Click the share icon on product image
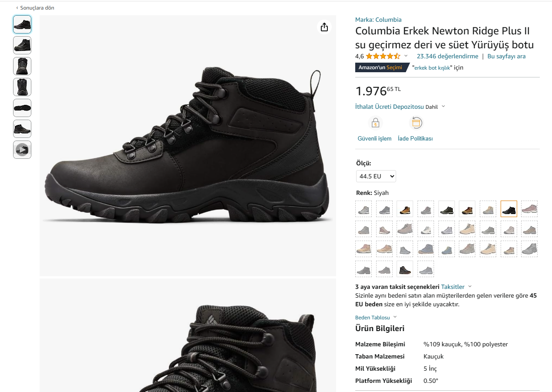The image size is (552, 392). (324, 27)
